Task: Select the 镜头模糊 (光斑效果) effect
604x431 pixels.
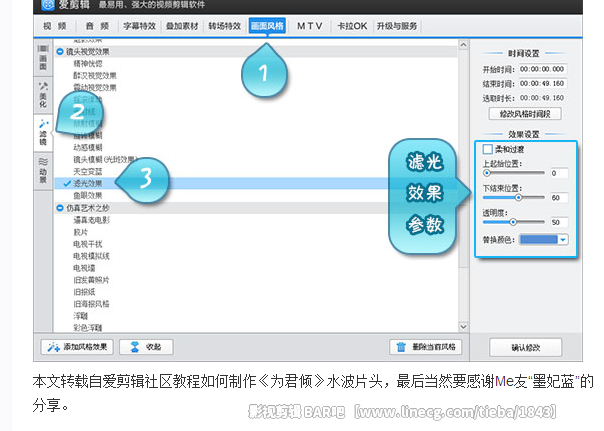Action: coord(105,159)
